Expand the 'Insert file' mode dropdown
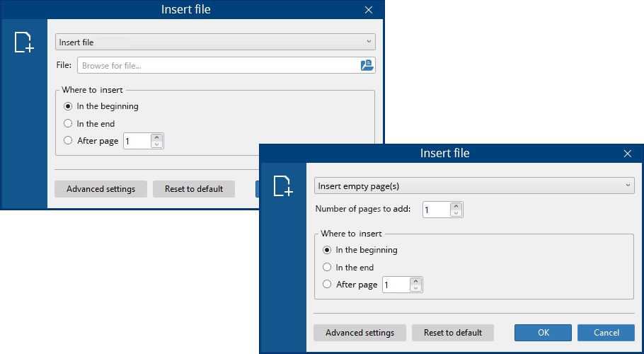This screenshot has width=644, height=354. tap(215, 42)
